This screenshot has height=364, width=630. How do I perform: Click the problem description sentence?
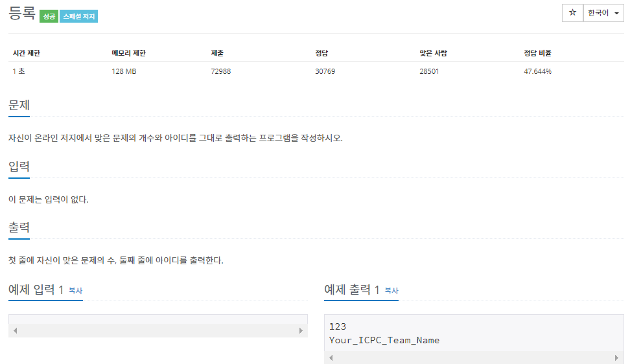click(176, 138)
